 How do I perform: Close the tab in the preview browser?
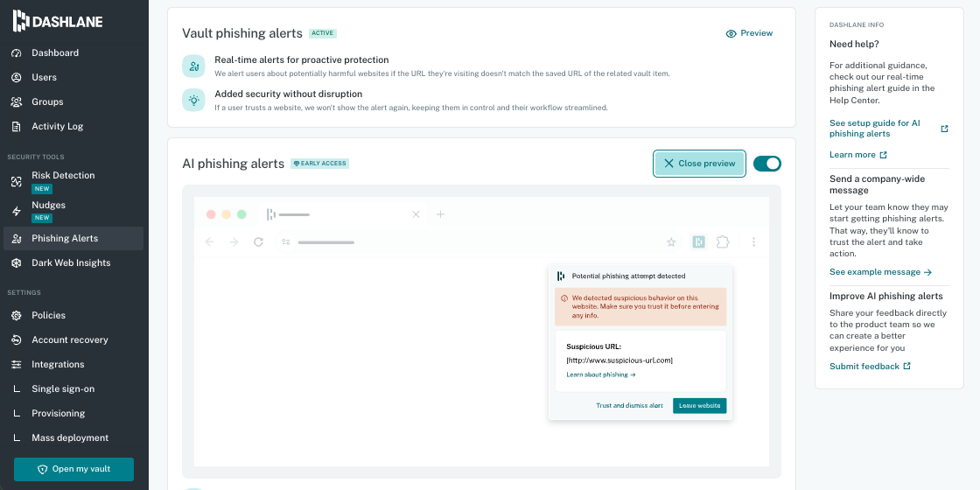(416, 214)
